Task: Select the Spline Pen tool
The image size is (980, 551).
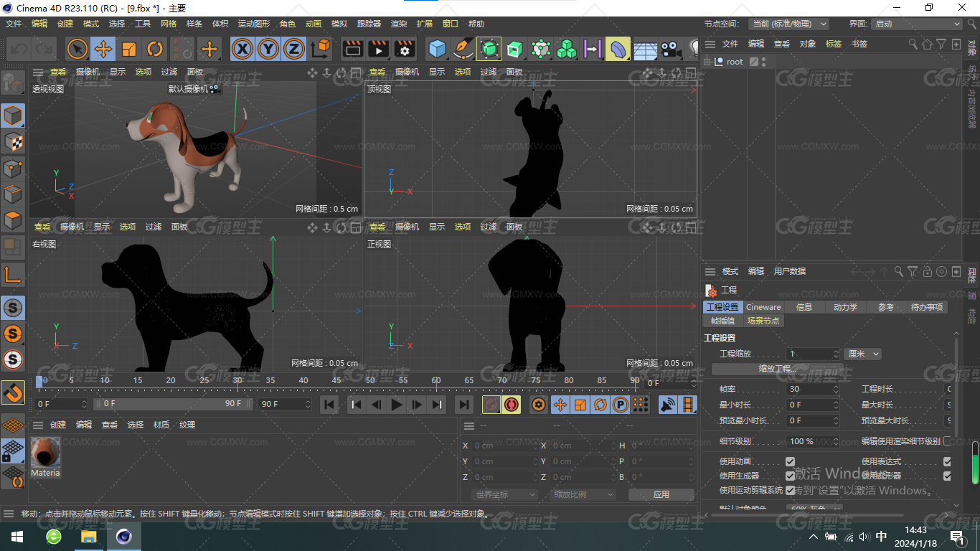Action: [463, 49]
